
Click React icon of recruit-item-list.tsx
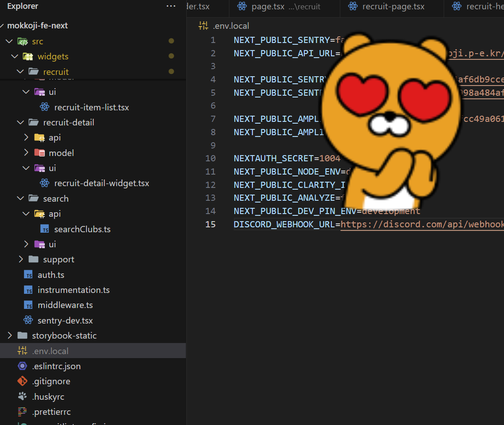[45, 107]
